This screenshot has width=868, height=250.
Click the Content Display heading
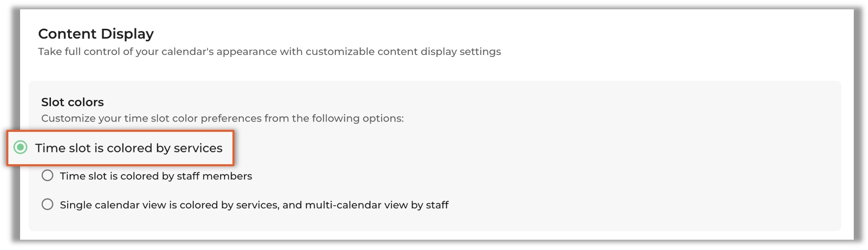pos(96,34)
